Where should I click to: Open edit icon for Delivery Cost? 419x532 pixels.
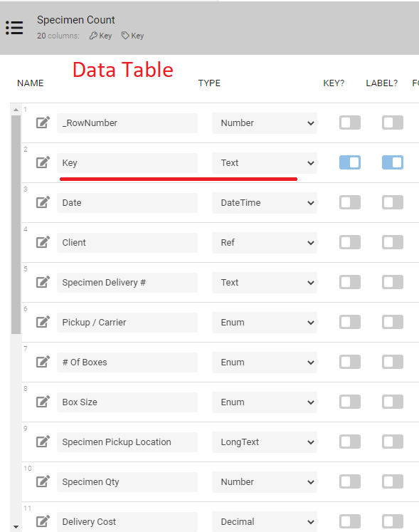43,521
